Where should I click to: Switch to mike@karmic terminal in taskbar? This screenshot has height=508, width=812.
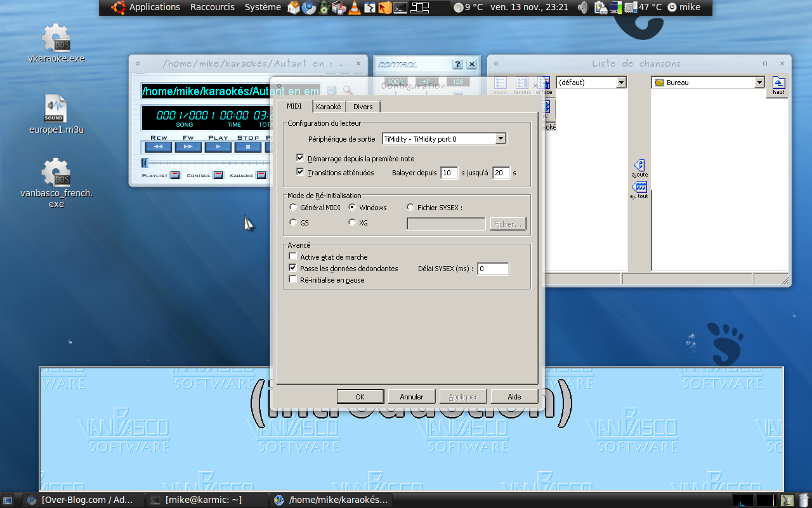tap(207, 500)
